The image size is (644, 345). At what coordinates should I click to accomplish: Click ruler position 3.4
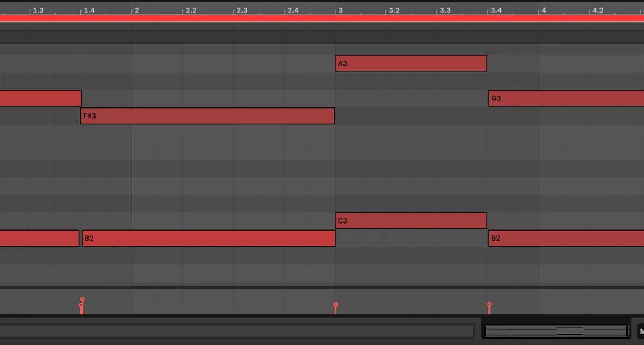click(496, 10)
